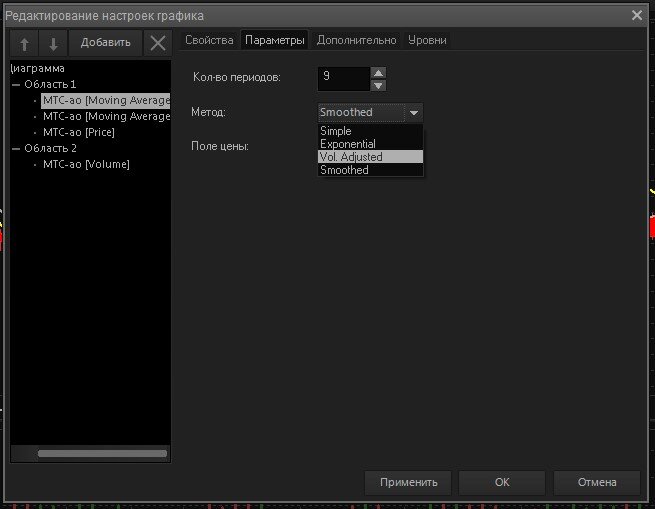Confirm with the OK button
This screenshot has height=509, width=655.
click(x=502, y=482)
